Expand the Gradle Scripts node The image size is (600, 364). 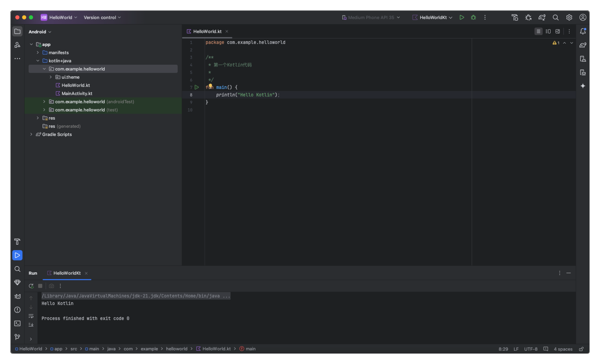tap(31, 134)
